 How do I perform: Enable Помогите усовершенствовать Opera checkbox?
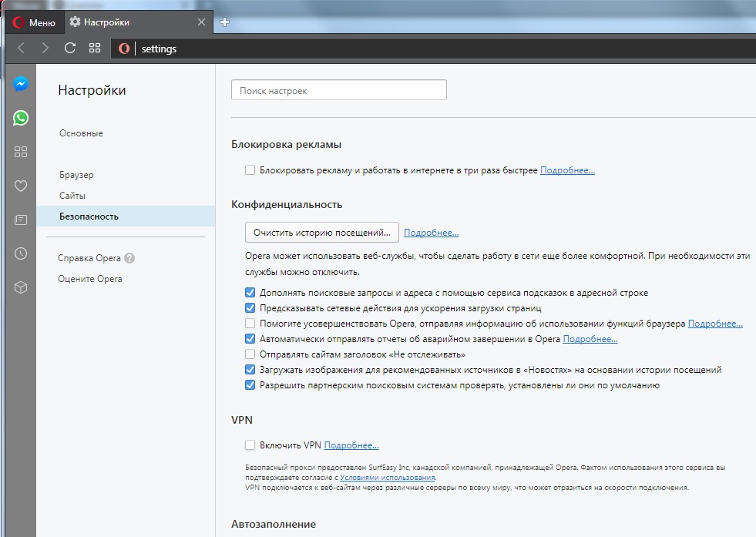click(250, 323)
